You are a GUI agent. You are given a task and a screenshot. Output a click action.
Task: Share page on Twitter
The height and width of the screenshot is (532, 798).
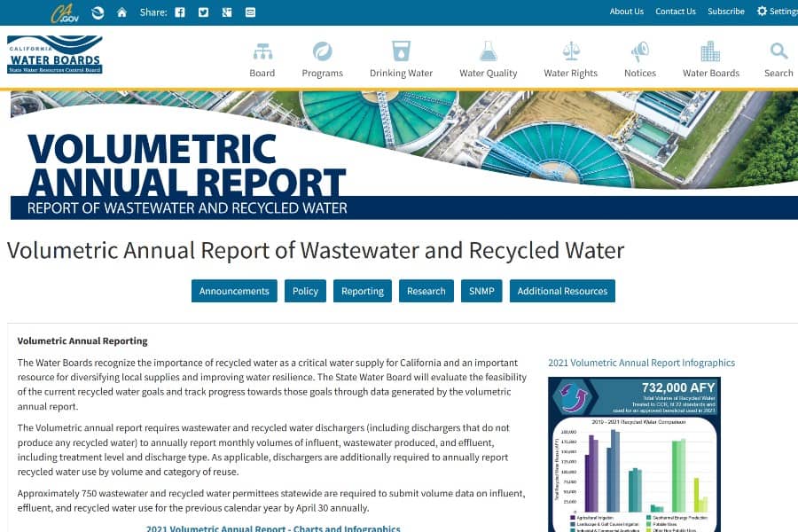tap(203, 12)
